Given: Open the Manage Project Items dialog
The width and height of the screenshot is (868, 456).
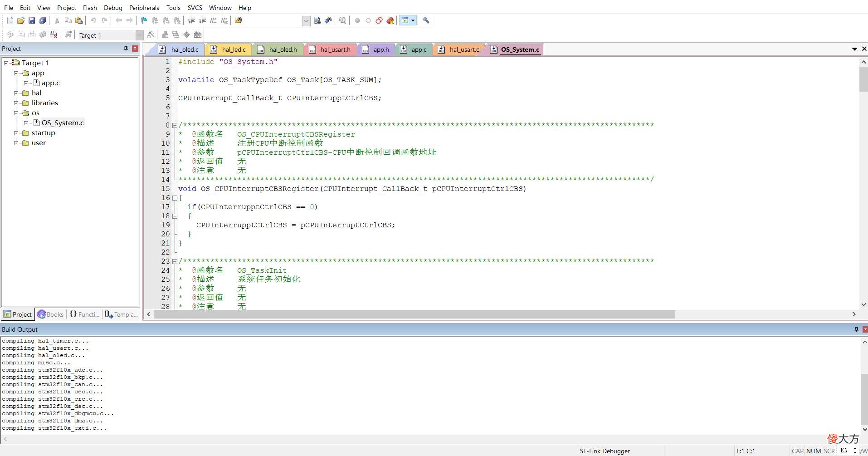Looking at the screenshot, I should [165, 34].
